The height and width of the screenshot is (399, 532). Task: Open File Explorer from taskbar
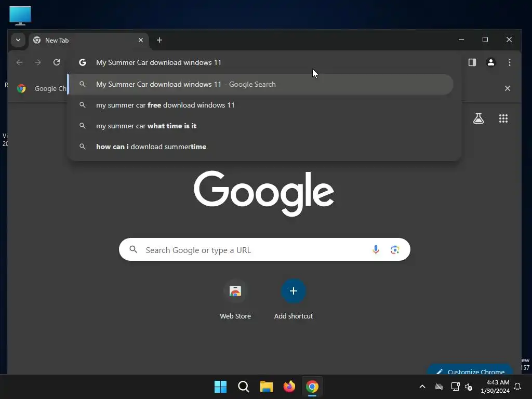267,387
